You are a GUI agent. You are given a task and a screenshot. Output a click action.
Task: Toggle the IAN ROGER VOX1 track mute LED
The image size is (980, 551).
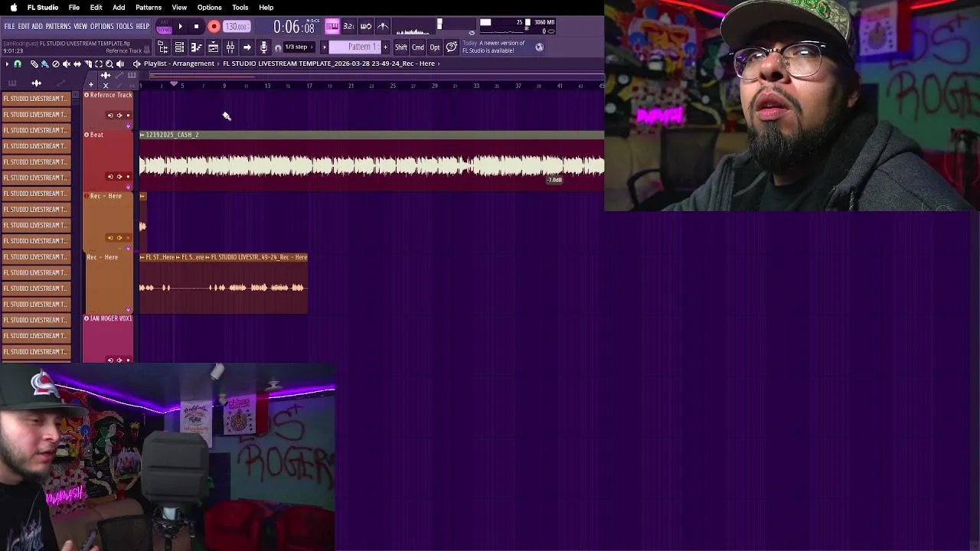(x=87, y=318)
